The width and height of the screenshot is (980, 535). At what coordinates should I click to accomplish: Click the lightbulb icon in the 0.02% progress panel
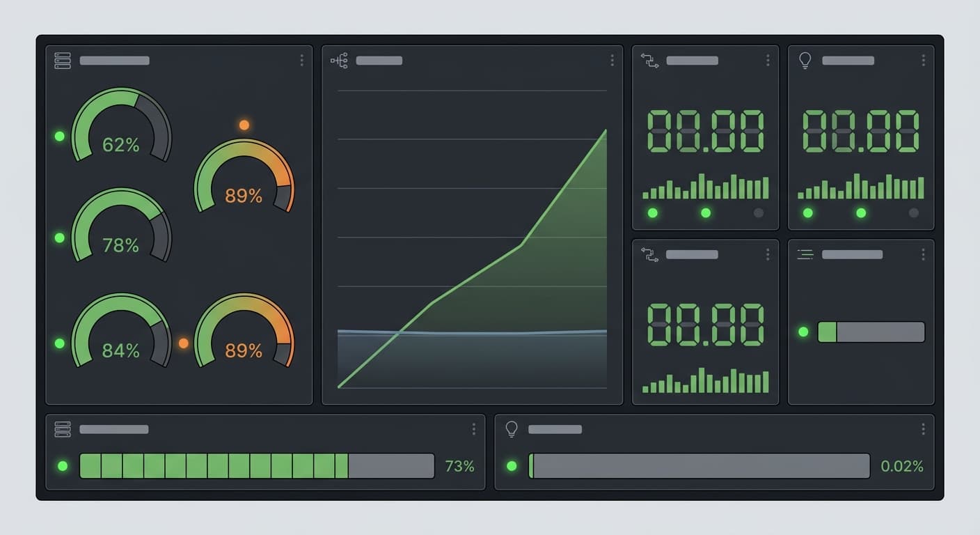tap(512, 429)
